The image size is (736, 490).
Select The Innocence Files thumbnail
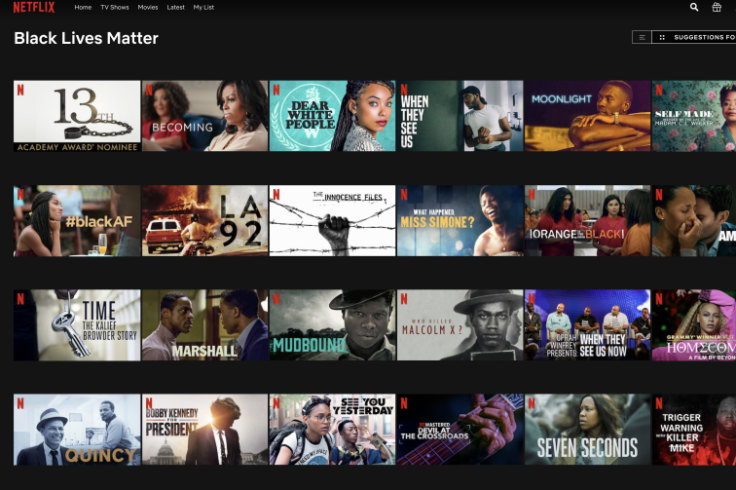(332, 221)
